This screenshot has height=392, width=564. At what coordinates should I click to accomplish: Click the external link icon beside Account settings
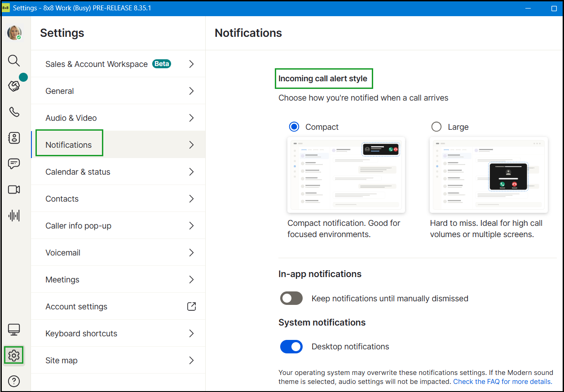(191, 306)
